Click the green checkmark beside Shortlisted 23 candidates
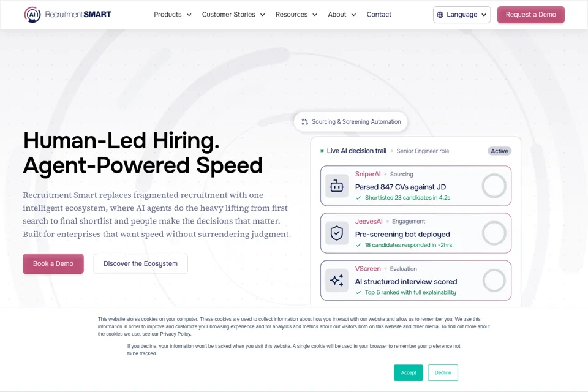 tap(358, 198)
